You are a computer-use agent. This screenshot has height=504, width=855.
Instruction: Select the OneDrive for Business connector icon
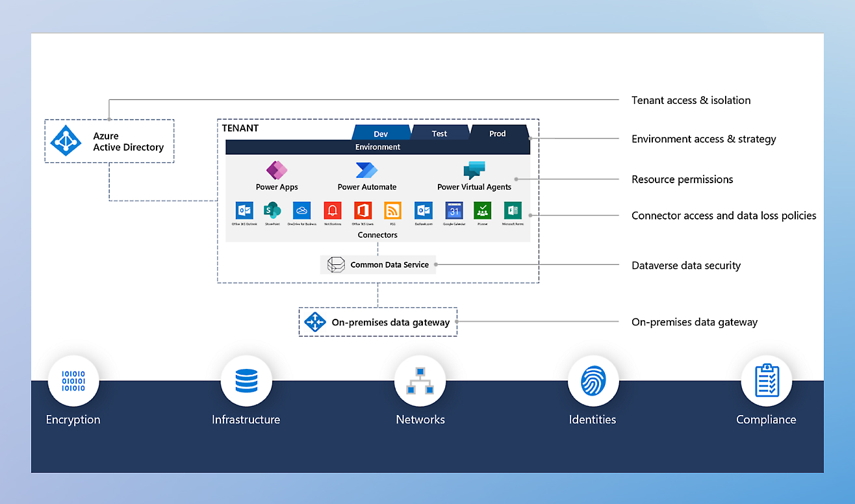[x=301, y=210]
